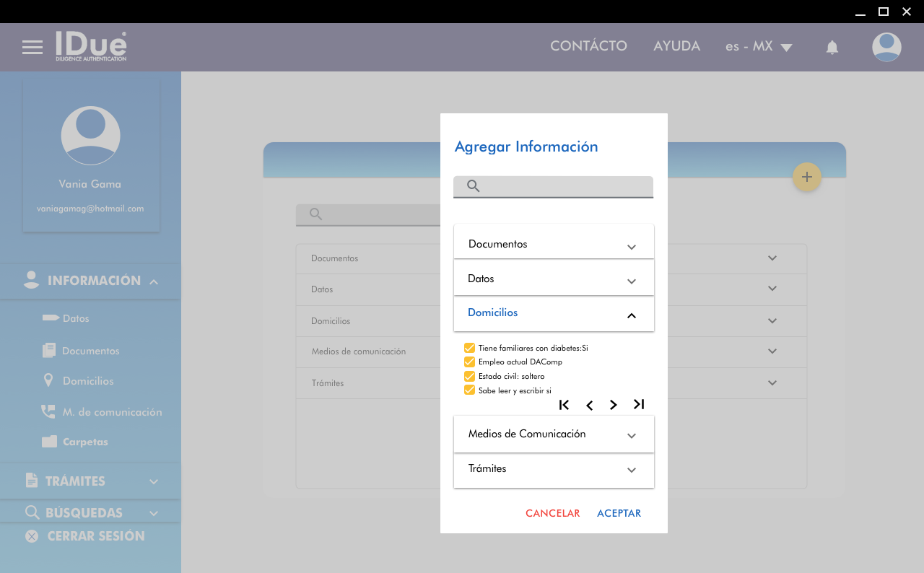Open the hamburger menu icon
Image resolution: width=924 pixels, height=573 pixels.
coord(32,48)
